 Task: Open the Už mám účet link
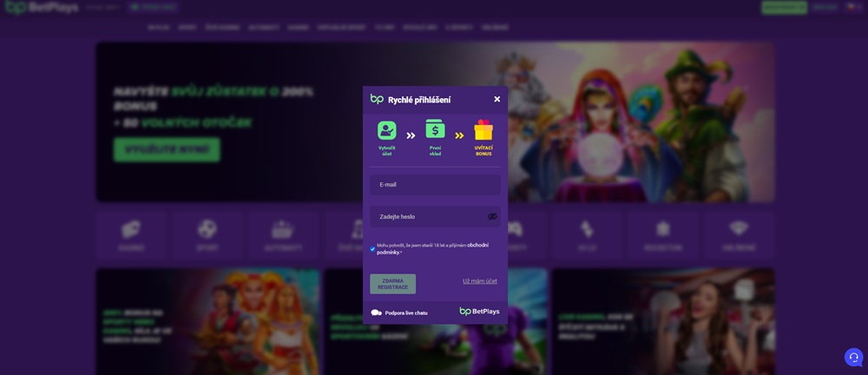[x=480, y=281]
